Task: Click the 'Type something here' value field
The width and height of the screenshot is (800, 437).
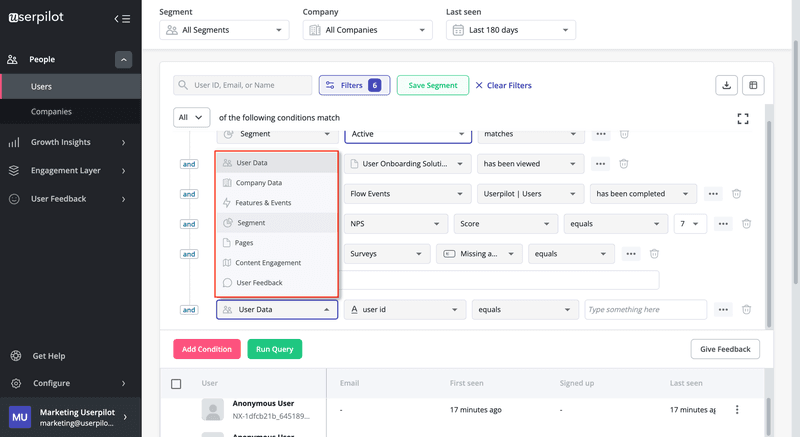Action: pos(645,310)
